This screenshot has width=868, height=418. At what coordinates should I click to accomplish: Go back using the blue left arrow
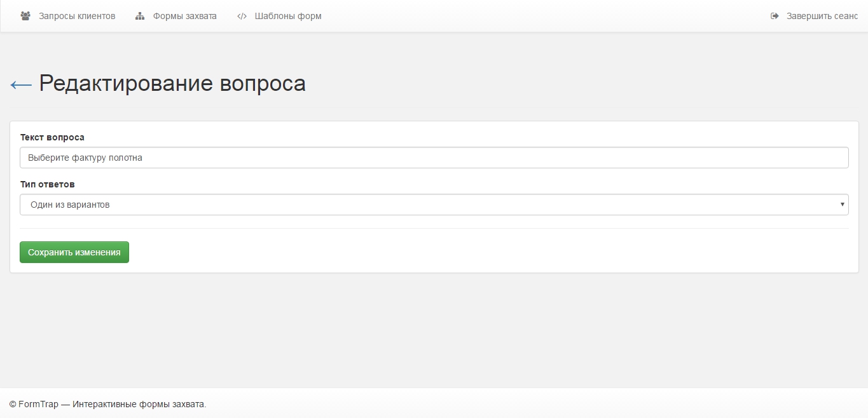tap(21, 84)
